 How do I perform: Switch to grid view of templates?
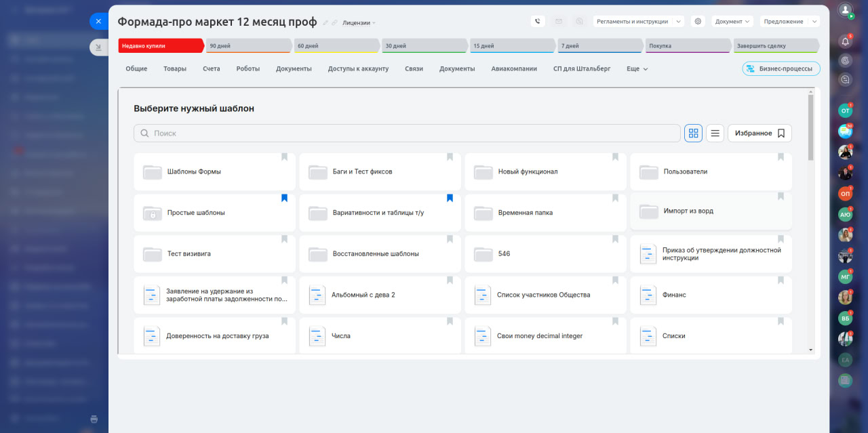pyautogui.click(x=693, y=133)
